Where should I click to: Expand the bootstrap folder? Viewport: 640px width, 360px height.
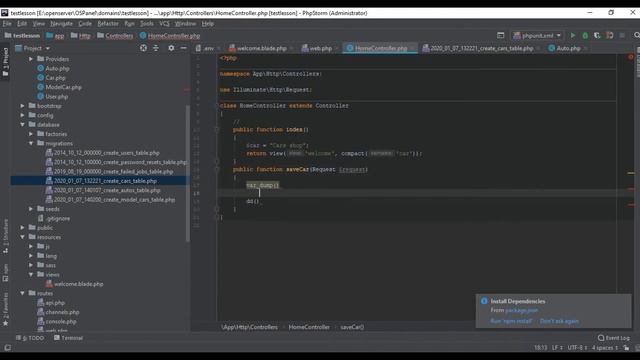point(22,106)
